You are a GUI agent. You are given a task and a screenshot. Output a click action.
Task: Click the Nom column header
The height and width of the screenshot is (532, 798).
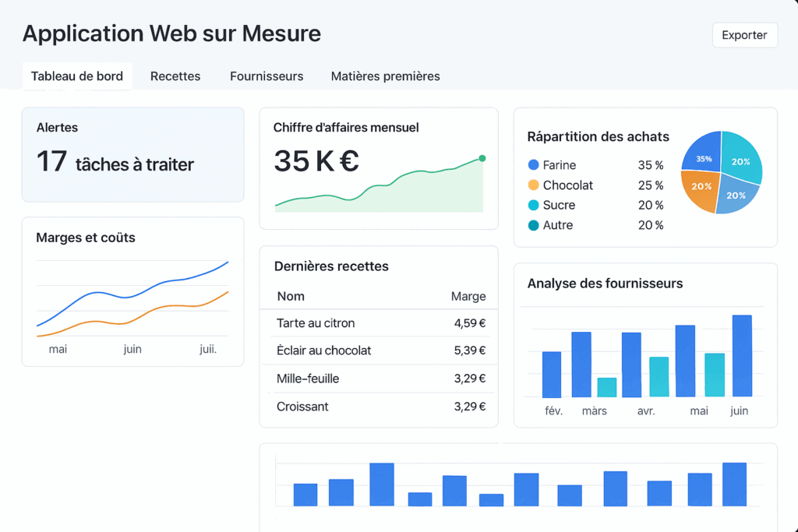[x=291, y=296]
